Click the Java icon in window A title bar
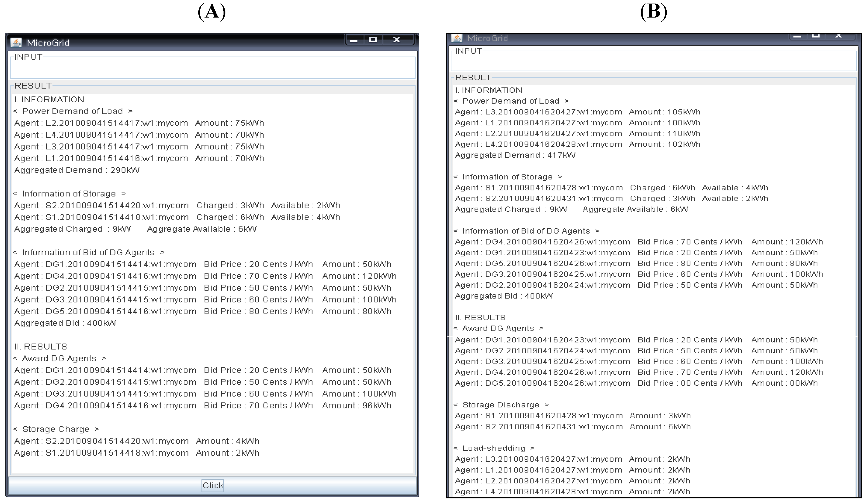 [16, 43]
